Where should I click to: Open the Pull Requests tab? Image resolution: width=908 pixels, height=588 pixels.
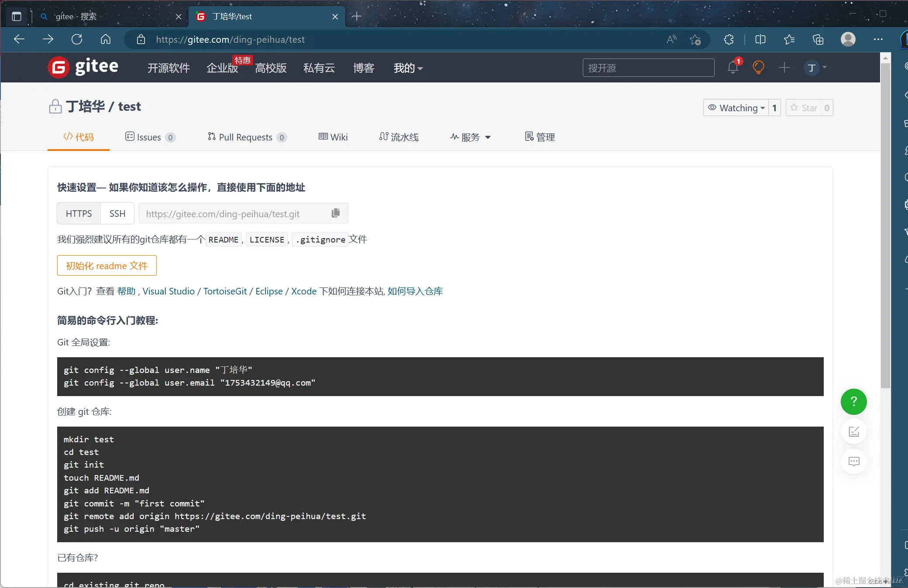pyautogui.click(x=246, y=137)
